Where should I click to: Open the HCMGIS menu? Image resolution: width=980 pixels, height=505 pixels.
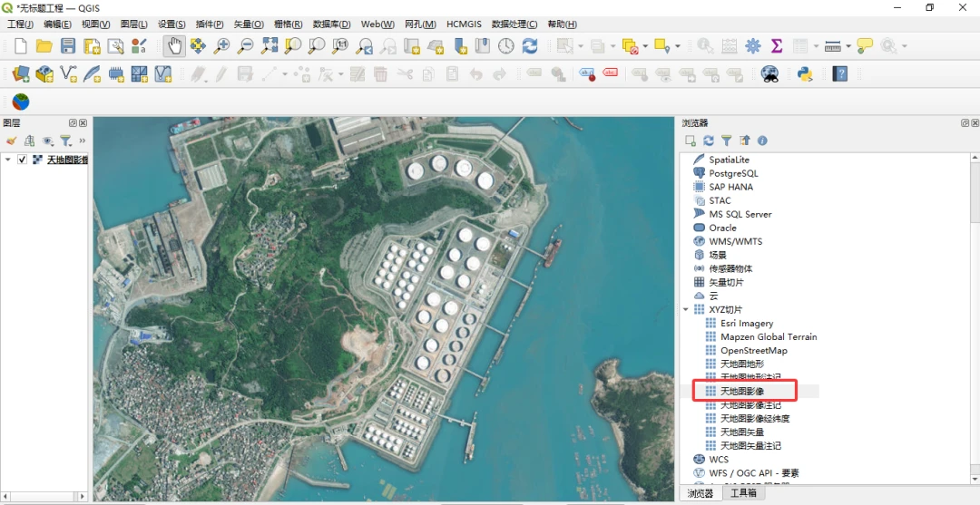464,24
